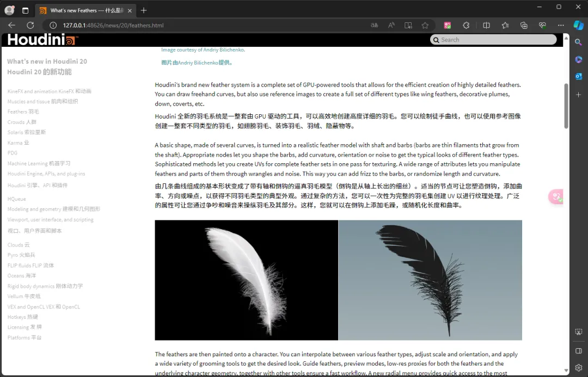This screenshot has height=377, width=588.
Task: Click the Houdini logo
Action: click(x=42, y=39)
